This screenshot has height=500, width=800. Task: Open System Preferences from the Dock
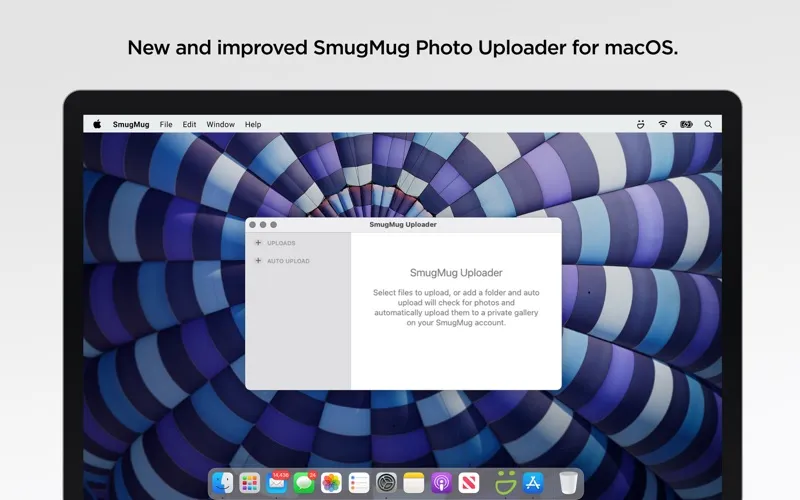386,483
